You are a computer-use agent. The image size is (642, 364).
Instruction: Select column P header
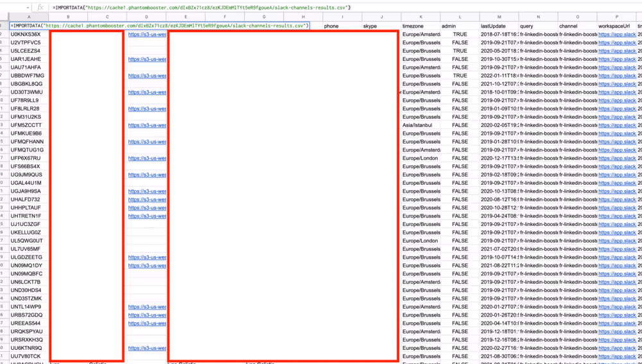[616, 17]
